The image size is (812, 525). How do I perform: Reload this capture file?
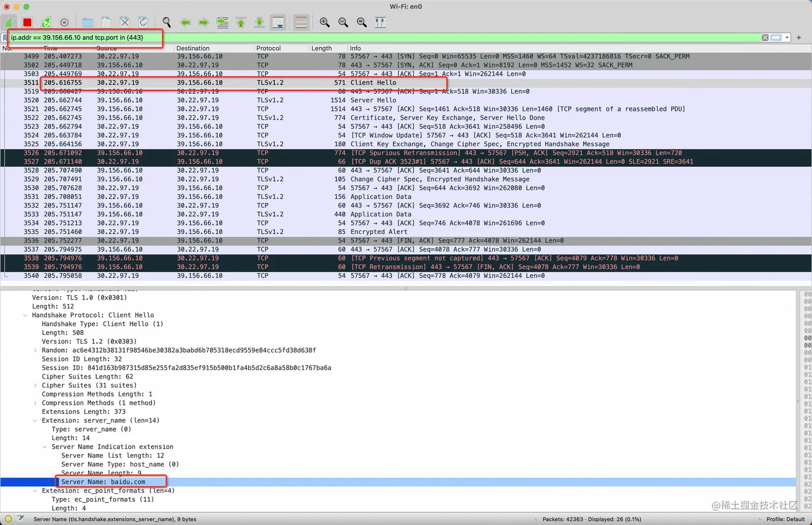tap(143, 23)
